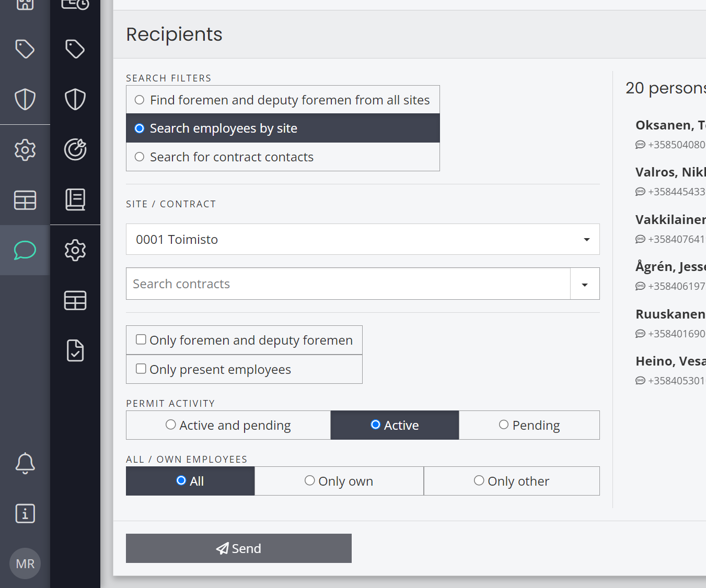Open the book log icon in second sidebar
The height and width of the screenshot is (588, 706).
tap(75, 199)
